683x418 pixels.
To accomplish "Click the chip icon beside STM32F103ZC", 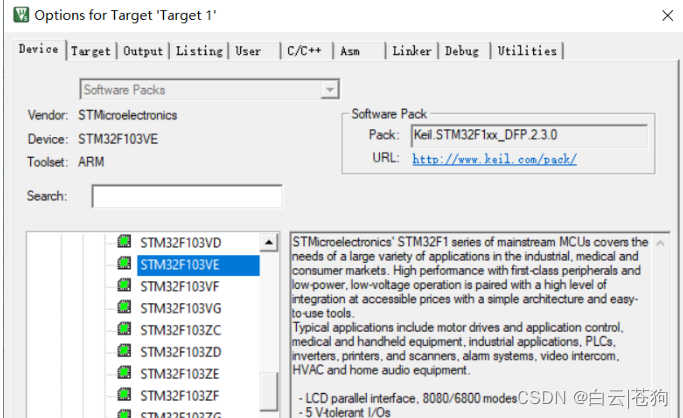I will pos(124,329).
